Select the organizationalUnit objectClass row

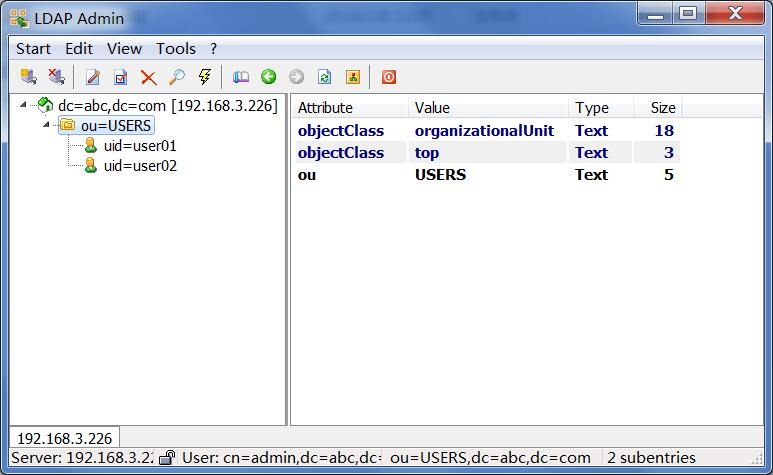(x=488, y=131)
